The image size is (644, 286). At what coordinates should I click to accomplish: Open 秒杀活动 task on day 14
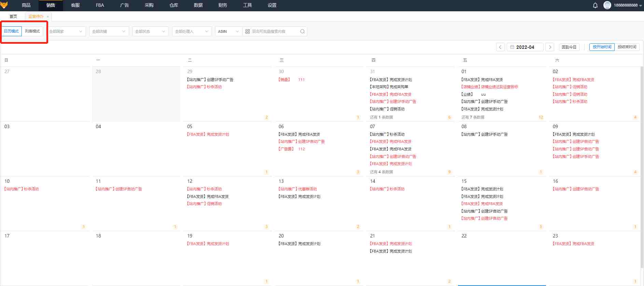pyautogui.click(x=387, y=189)
